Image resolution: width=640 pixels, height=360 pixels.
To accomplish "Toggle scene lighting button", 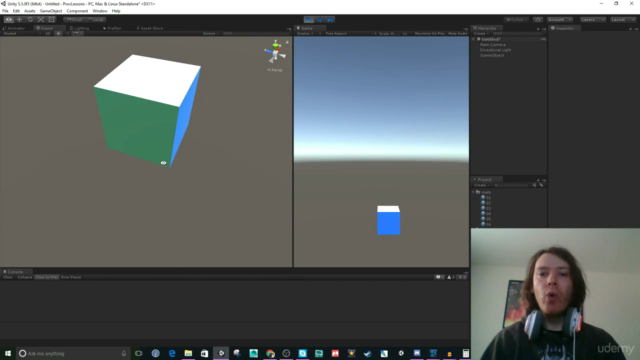I will pyautogui.click(x=58, y=33).
